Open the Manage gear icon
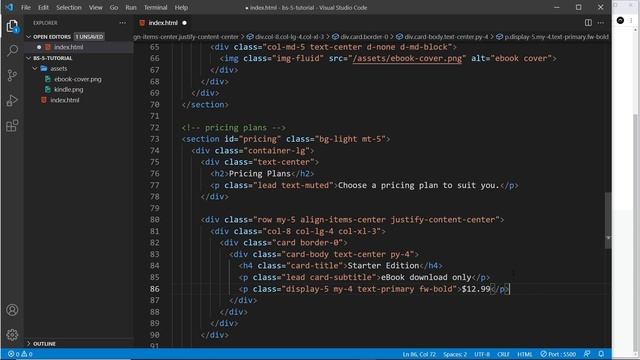 point(12,335)
